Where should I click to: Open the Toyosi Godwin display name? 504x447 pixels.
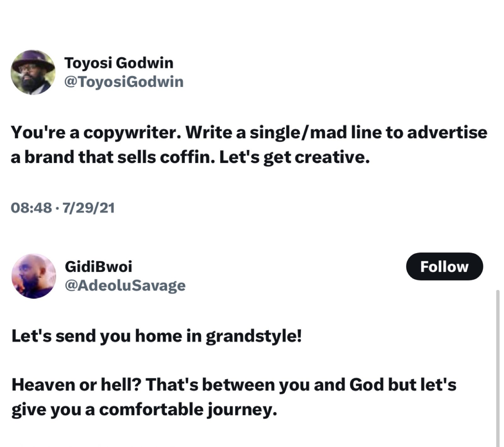119,63
